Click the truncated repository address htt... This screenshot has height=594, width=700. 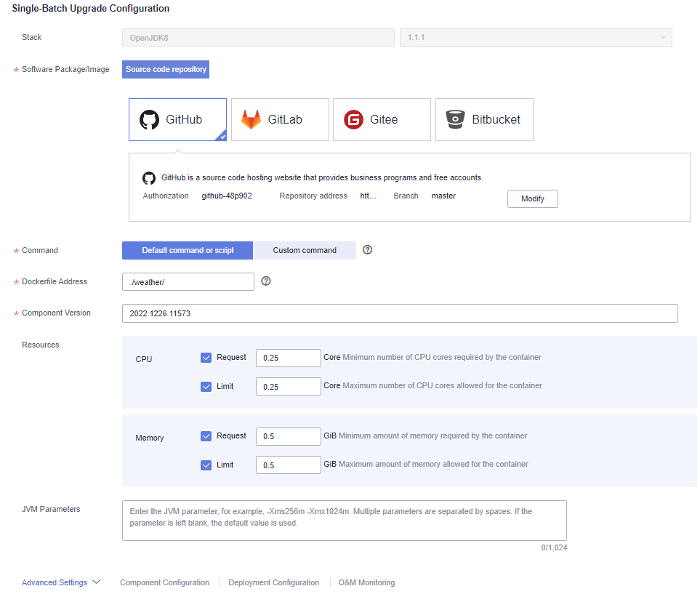[368, 196]
